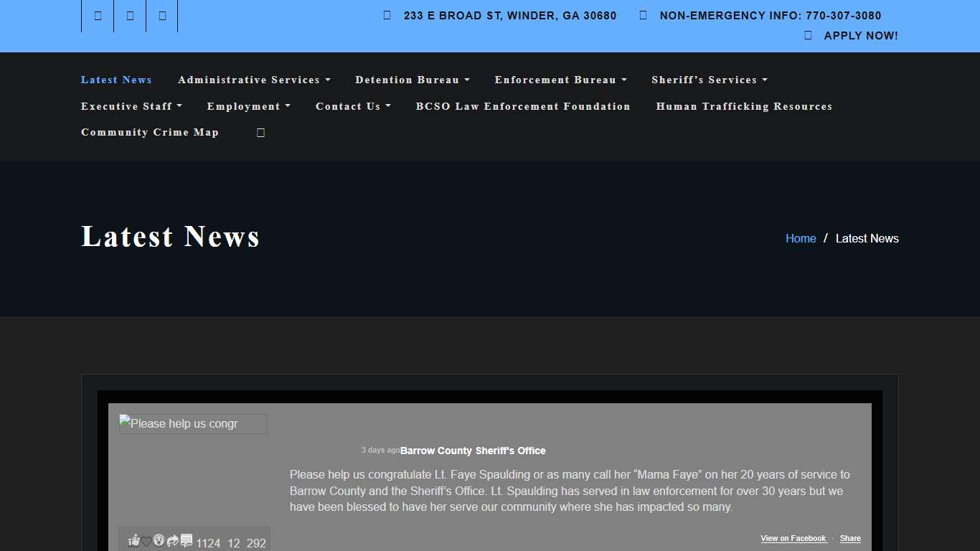Click the Home breadcrumb link
This screenshot has height=551, width=980.
click(x=801, y=238)
